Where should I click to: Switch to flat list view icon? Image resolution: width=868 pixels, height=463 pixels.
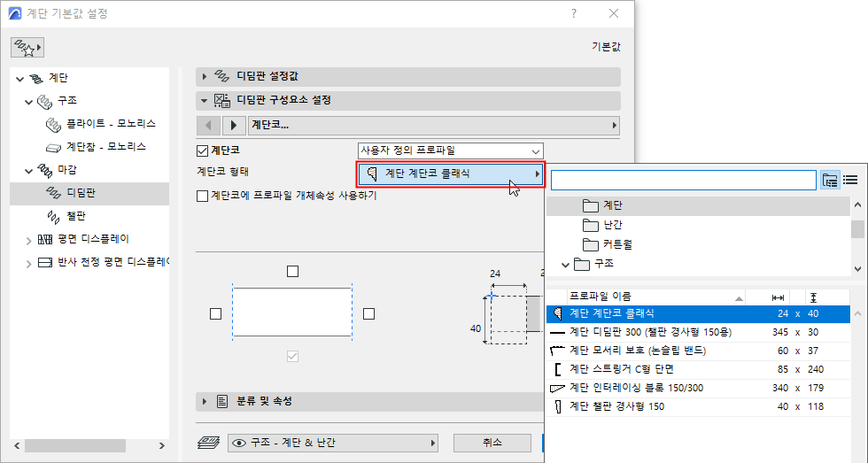point(850,180)
